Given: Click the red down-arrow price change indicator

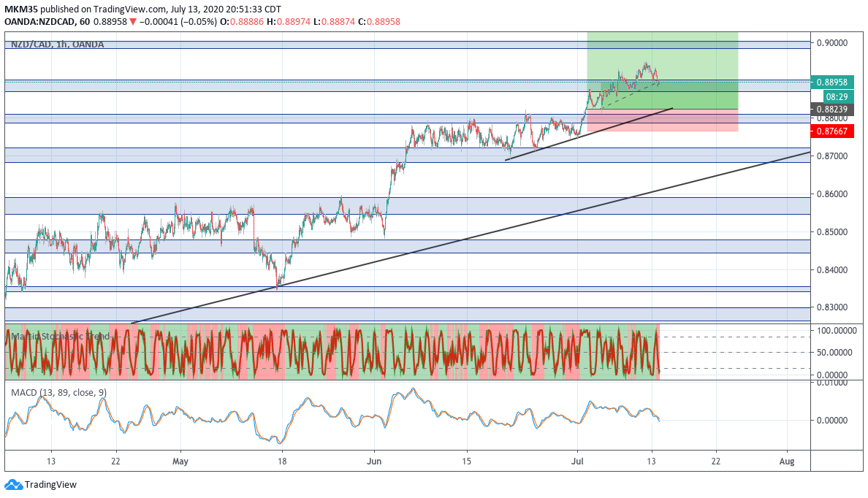Looking at the screenshot, I should 132,22.
